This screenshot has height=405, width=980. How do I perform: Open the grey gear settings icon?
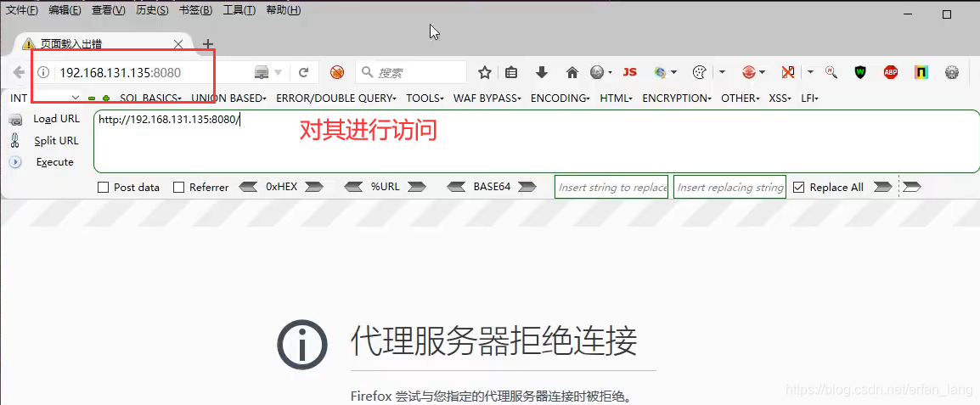click(x=952, y=72)
